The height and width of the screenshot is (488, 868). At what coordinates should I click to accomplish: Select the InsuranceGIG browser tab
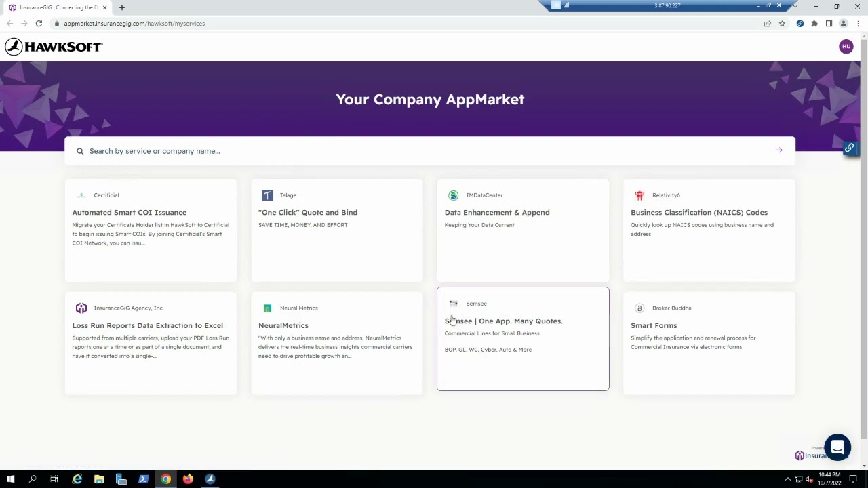pos(58,7)
